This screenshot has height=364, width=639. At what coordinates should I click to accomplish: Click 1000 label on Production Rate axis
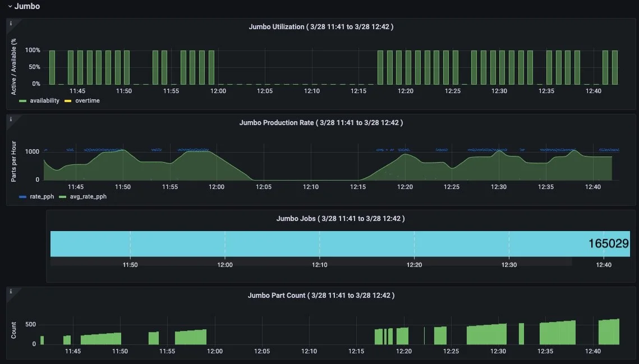click(32, 151)
